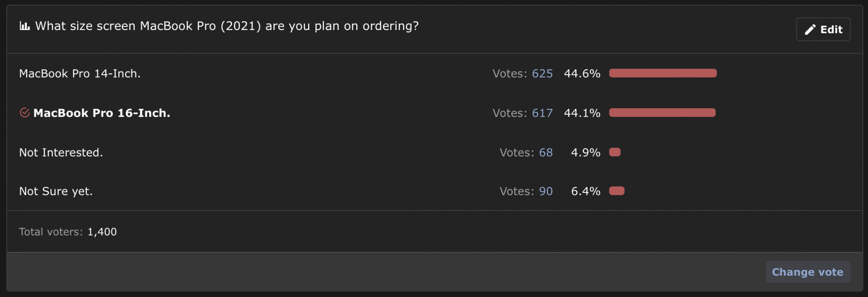View the 68 Not Interested voters
868x297 pixels.
(x=546, y=153)
